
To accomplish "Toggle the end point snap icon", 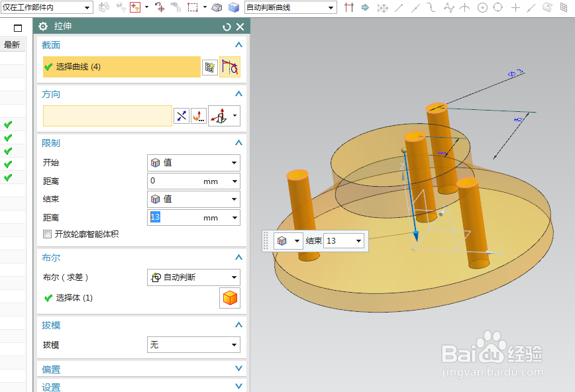I will click(x=399, y=7).
